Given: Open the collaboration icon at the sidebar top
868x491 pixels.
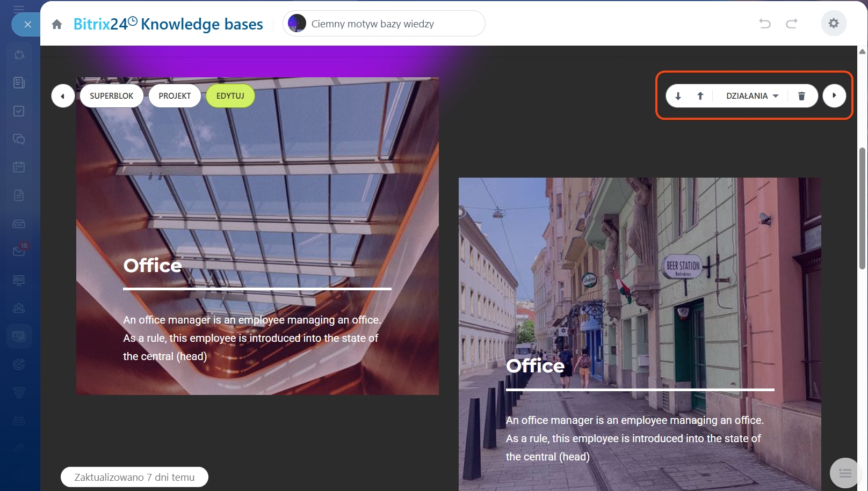Looking at the screenshot, I should click(19, 55).
